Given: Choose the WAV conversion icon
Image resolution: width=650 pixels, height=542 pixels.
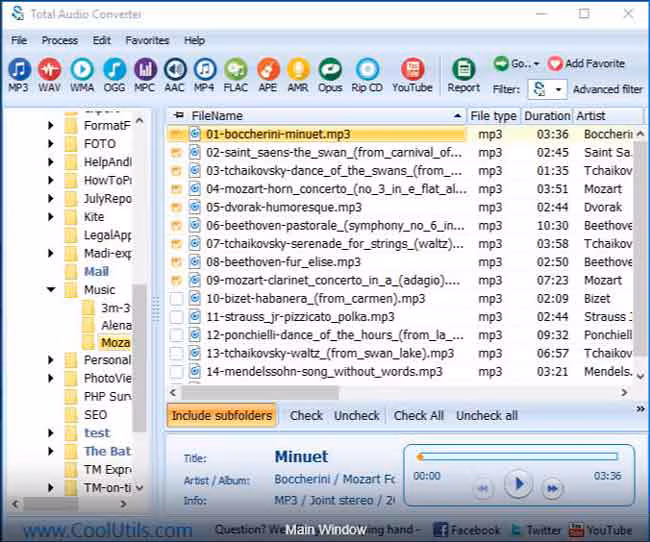Looking at the screenshot, I should pyautogui.click(x=50, y=69).
